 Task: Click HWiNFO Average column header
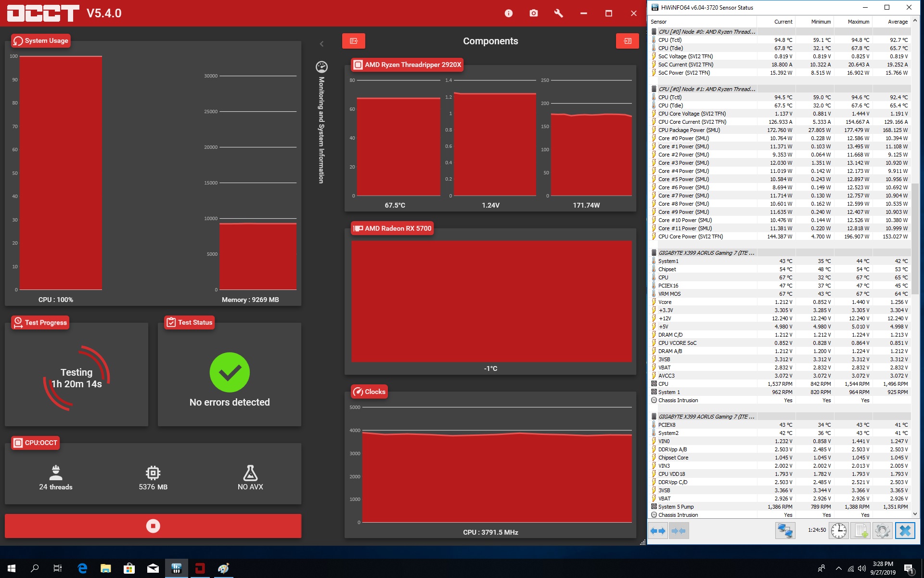pyautogui.click(x=891, y=22)
